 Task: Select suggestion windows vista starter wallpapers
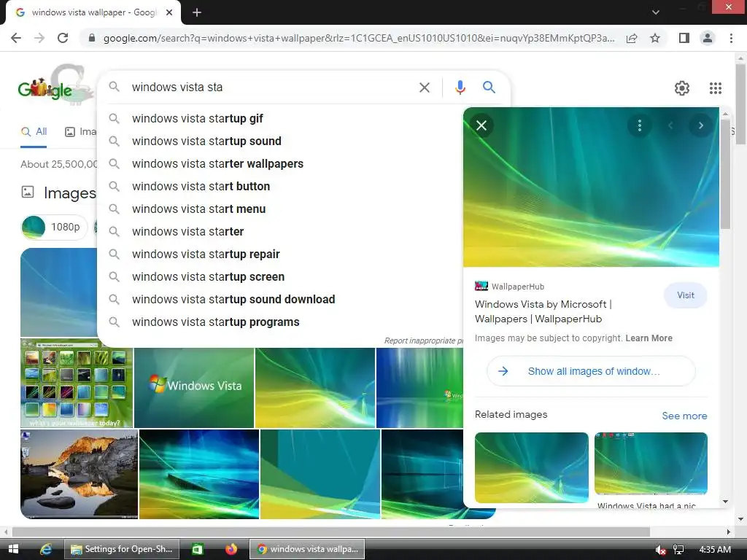[279, 164]
